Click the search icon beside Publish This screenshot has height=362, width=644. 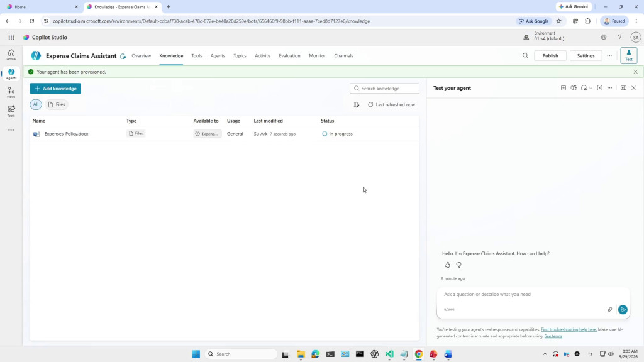[x=525, y=56]
